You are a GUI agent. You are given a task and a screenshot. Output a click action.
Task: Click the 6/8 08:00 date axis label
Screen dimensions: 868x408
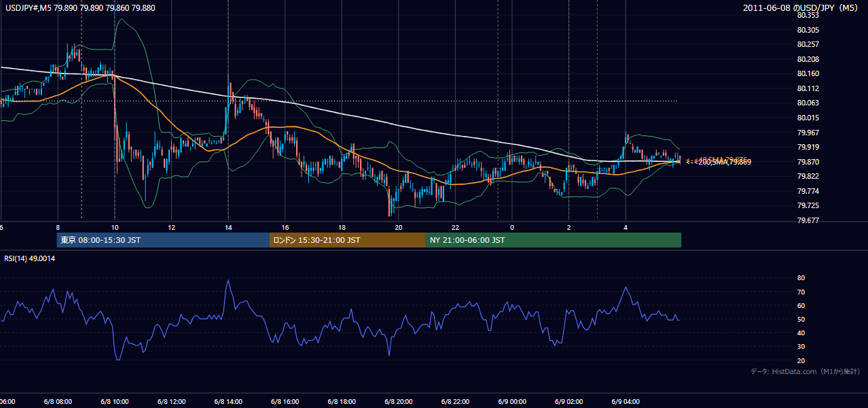(x=58, y=402)
